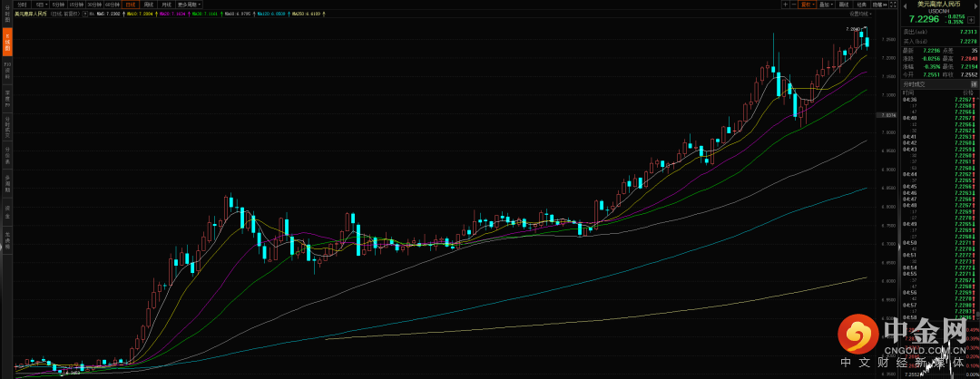Screen dimensions: 980x379
Task: Open the 分时成交 sidebar tab
Action: pos(7,126)
